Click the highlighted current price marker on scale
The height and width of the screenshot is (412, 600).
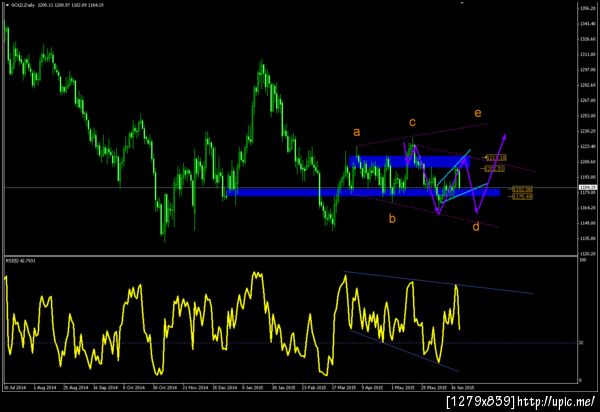pos(588,187)
